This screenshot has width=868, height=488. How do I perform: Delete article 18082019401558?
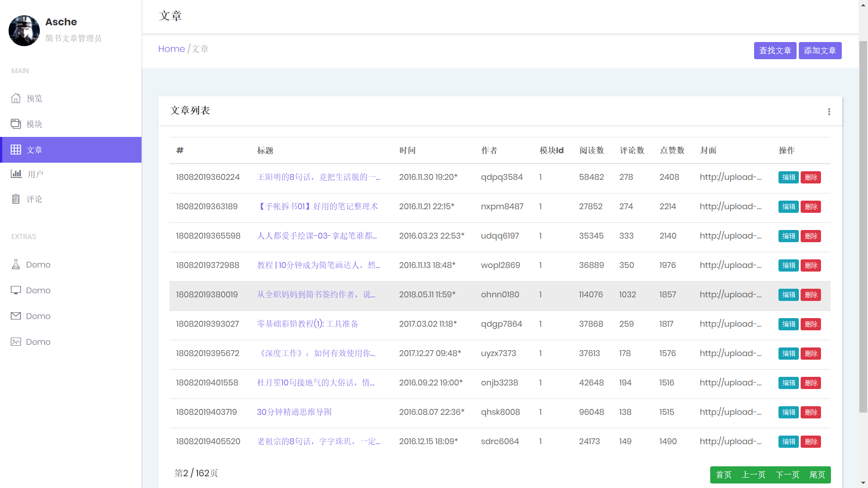coord(811,383)
